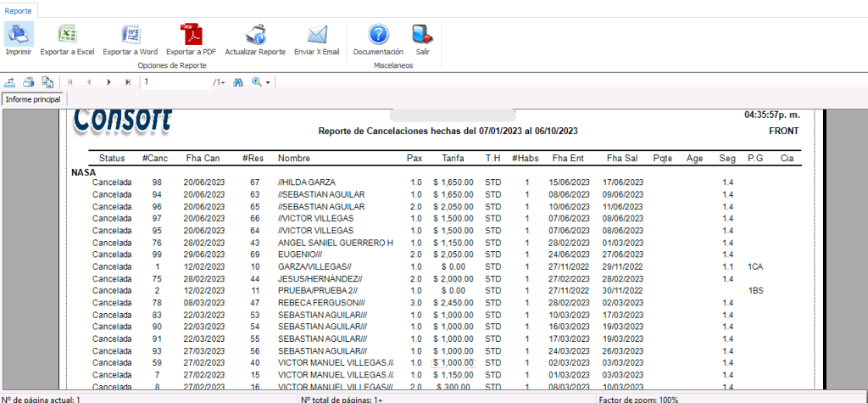Click the 1CA value in P.G column

click(755, 266)
